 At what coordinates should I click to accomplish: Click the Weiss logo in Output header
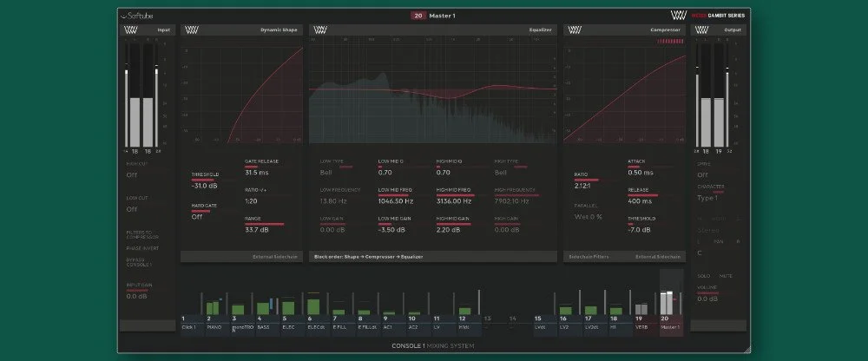point(702,30)
